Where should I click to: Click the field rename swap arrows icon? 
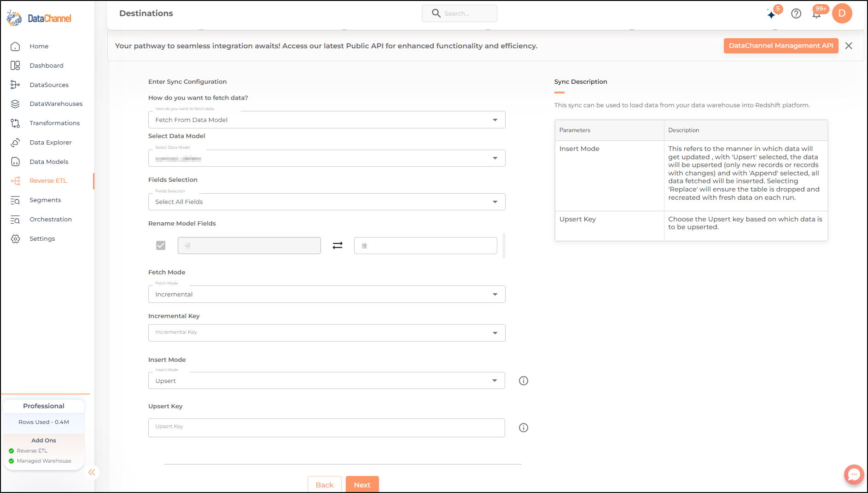pos(338,246)
